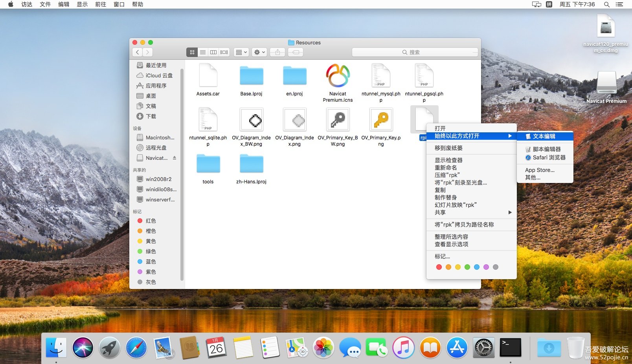The image size is (632, 364).
Task: Open Launchpad from the Dock
Action: [x=110, y=348]
